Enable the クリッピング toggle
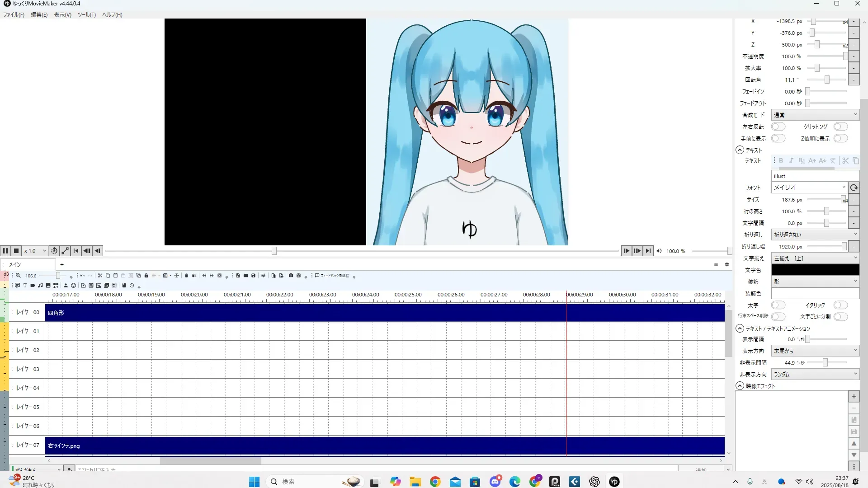Screen dimensions: 868x488 tap(840, 127)
